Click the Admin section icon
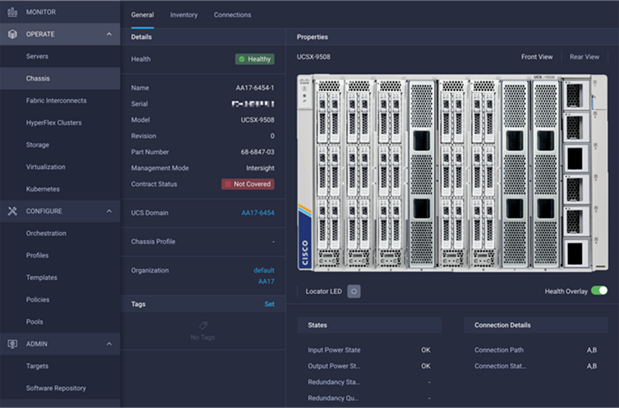The width and height of the screenshot is (619, 408). (x=13, y=344)
